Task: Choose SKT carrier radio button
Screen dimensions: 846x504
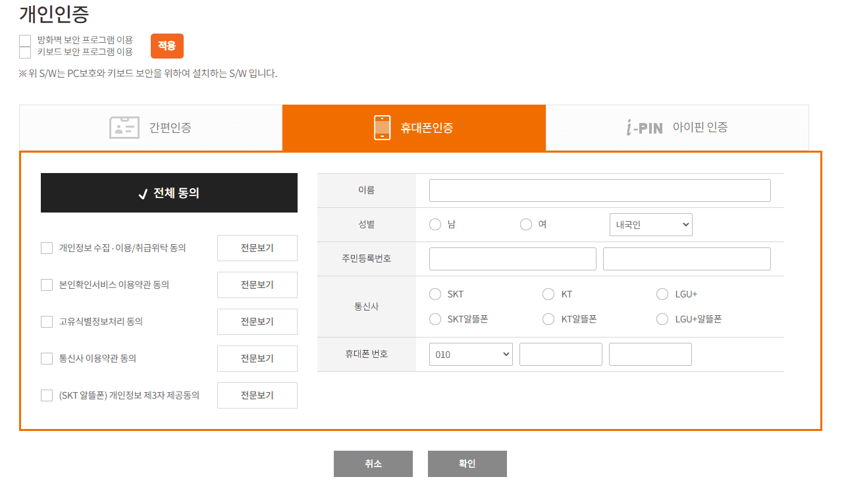Action: pyautogui.click(x=435, y=294)
